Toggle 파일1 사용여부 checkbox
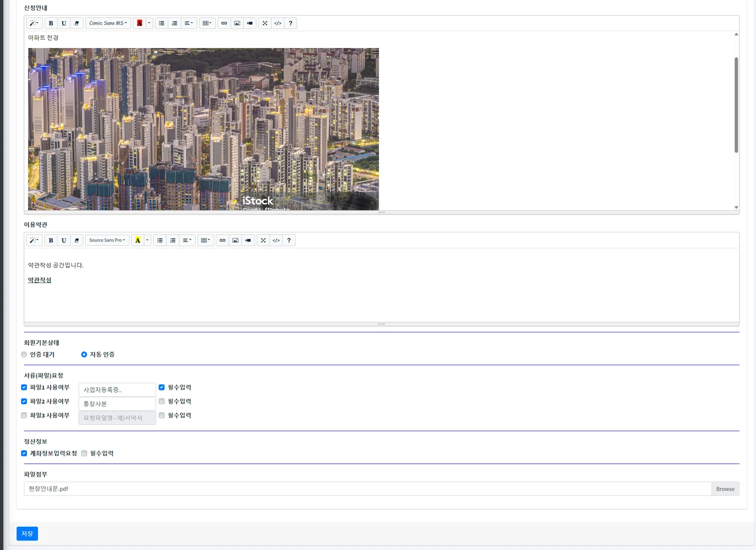 (24, 387)
